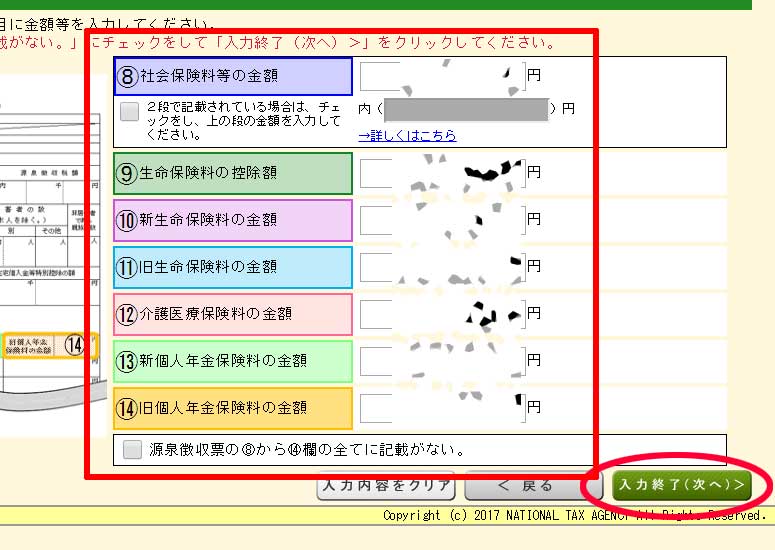
Task: Click the 生命保険料の控除額 input field
Action: coord(441,173)
